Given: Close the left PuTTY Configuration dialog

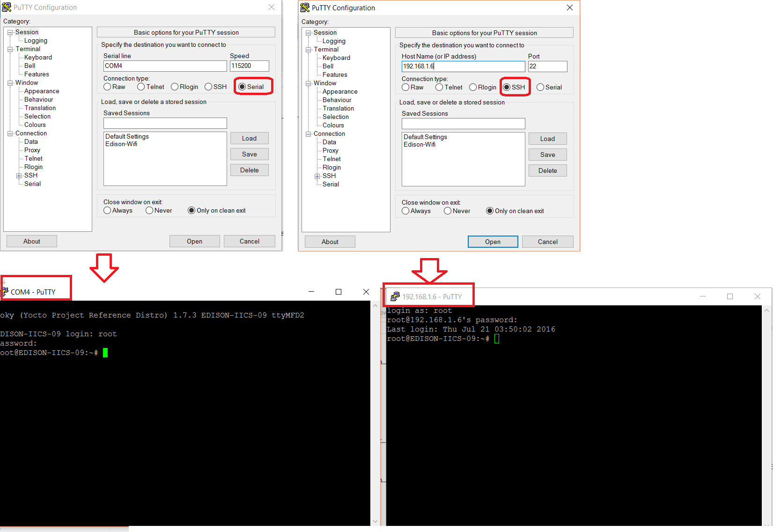Looking at the screenshot, I should 272,7.
